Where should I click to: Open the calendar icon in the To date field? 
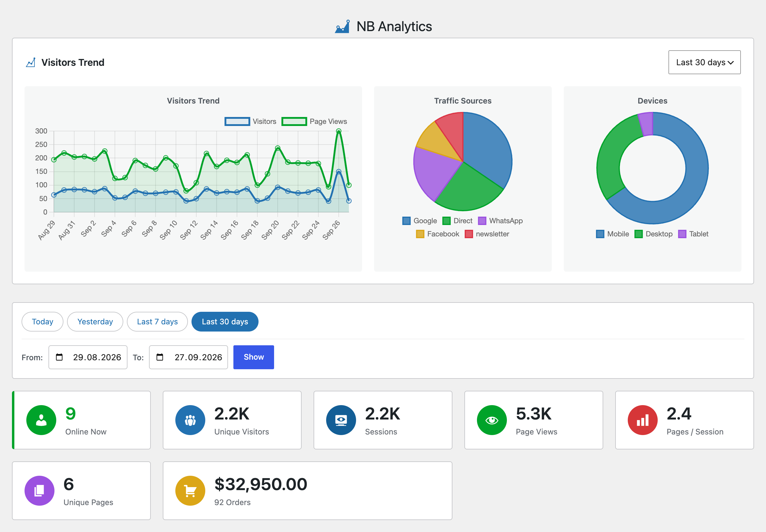point(160,357)
